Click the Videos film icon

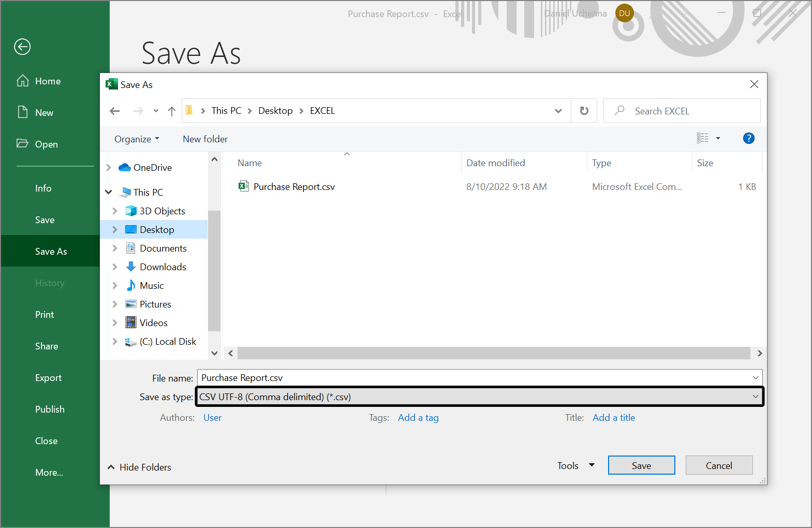pos(131,322)
